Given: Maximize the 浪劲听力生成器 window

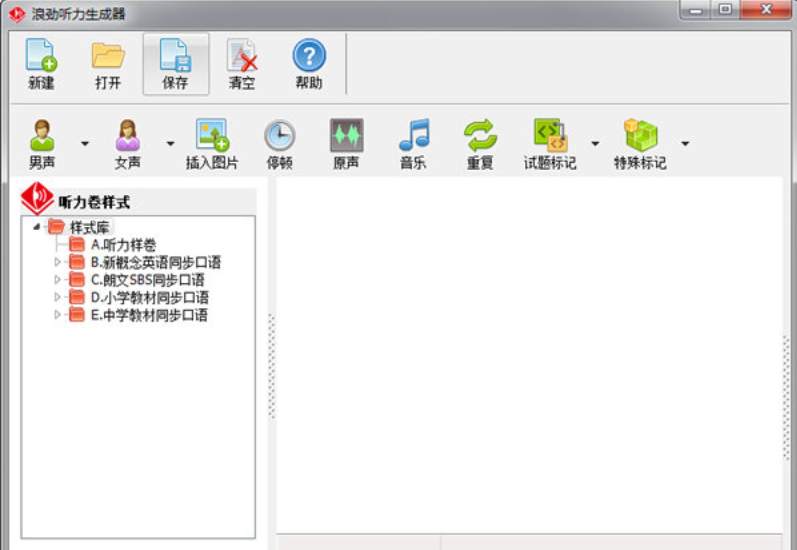Looking at the screenshot, I should (x=725, y=10).
